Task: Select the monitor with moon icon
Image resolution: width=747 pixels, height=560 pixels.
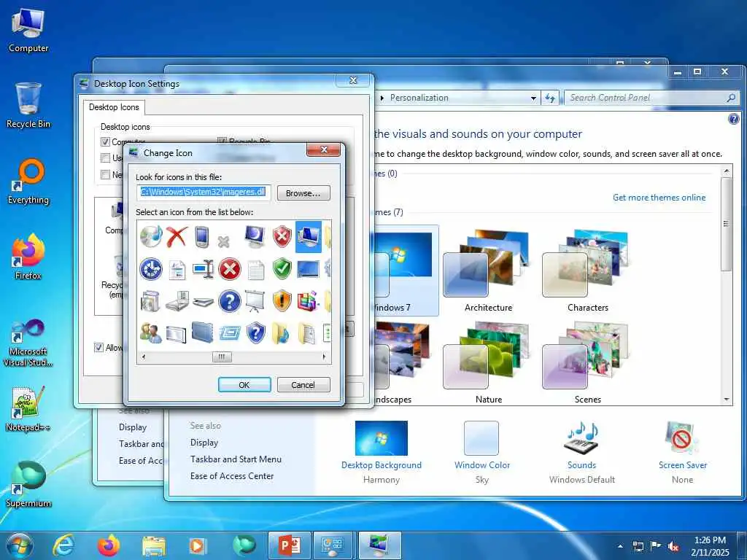Action: click(255, 237)
